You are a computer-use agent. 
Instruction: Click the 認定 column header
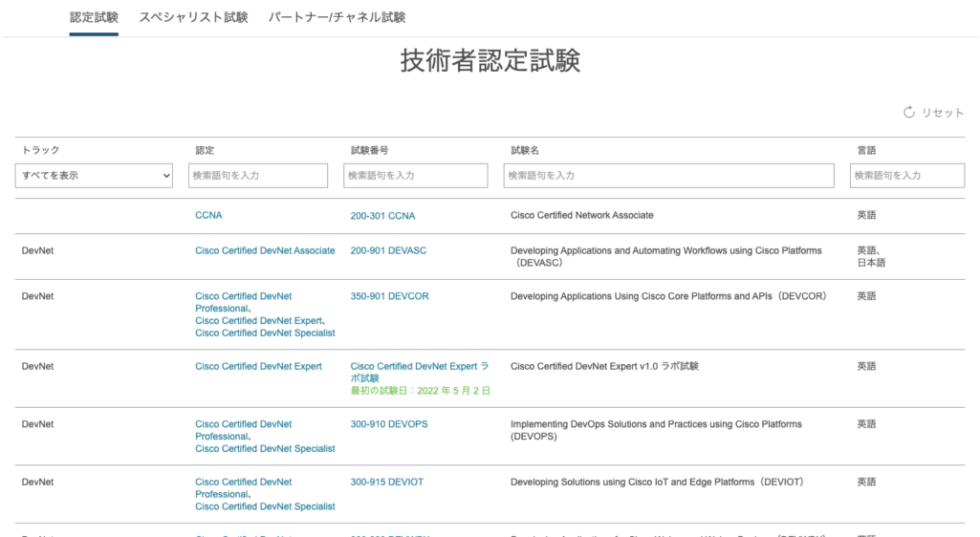tap(205, 150)
